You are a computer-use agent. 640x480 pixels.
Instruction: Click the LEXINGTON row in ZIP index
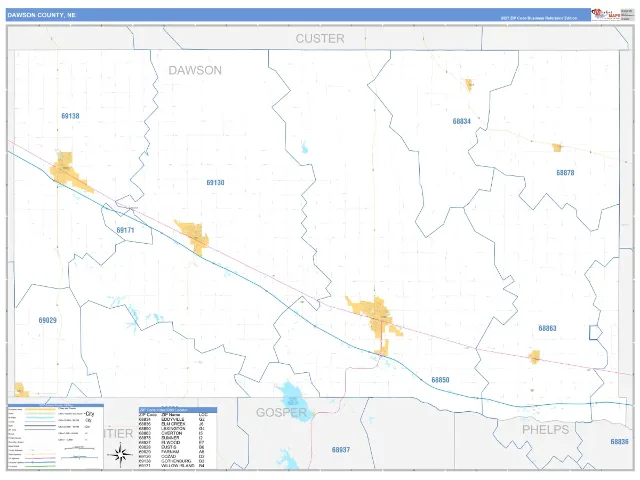click(x=173, y=429)
